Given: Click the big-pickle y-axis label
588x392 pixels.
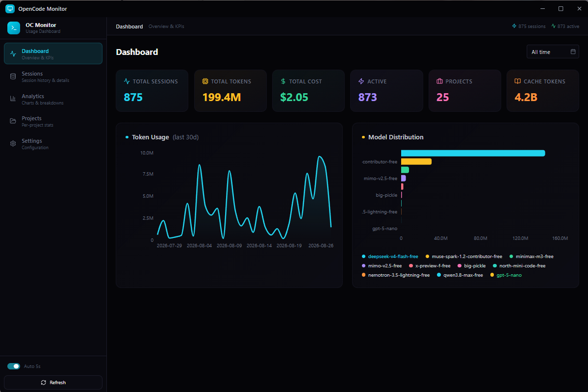Looking at the screenshot, I should pos(386,195).
